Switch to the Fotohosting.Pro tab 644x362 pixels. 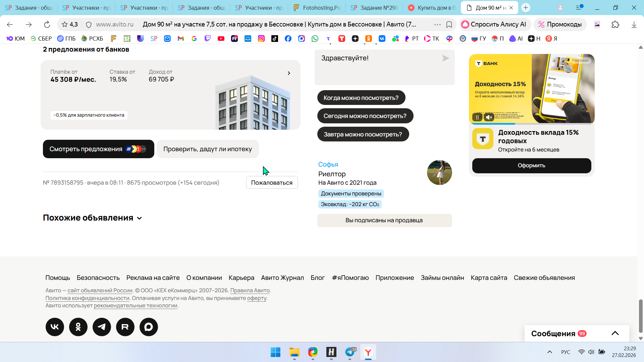(317, 8)
